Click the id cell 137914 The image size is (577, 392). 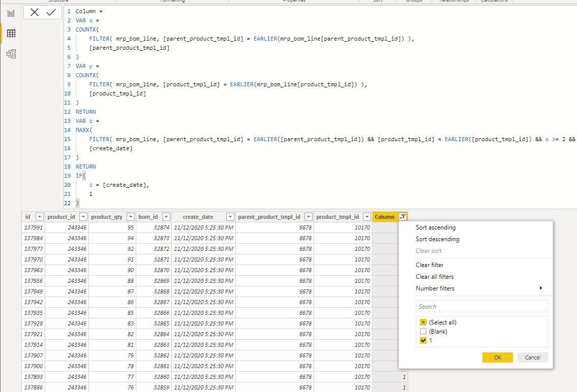[33, 345]
